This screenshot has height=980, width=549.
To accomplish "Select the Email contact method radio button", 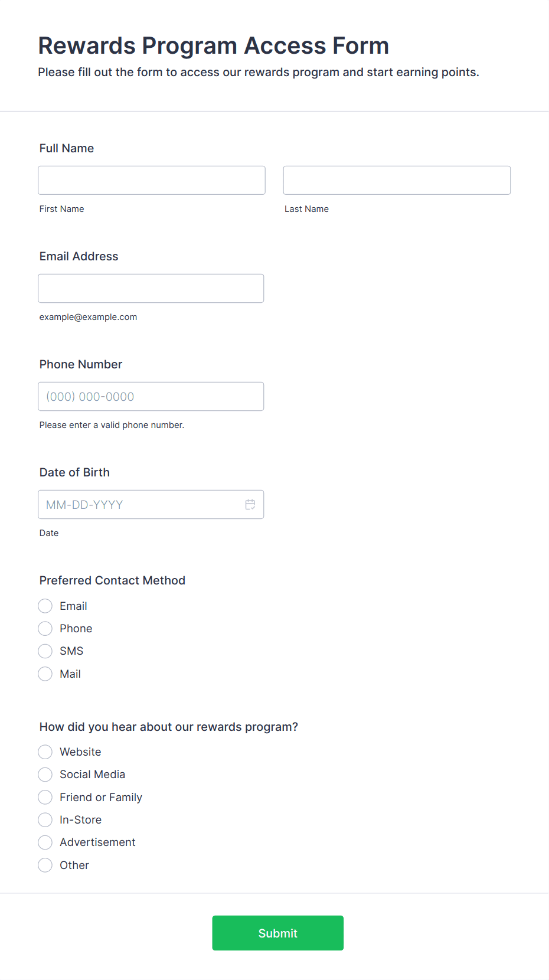I will (45, 606).
